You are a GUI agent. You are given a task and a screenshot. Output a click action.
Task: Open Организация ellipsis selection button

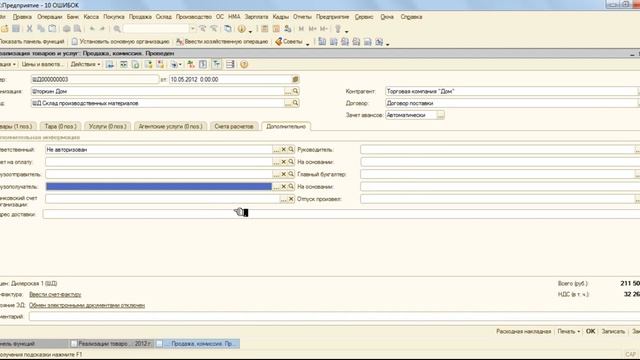point(288,91)
